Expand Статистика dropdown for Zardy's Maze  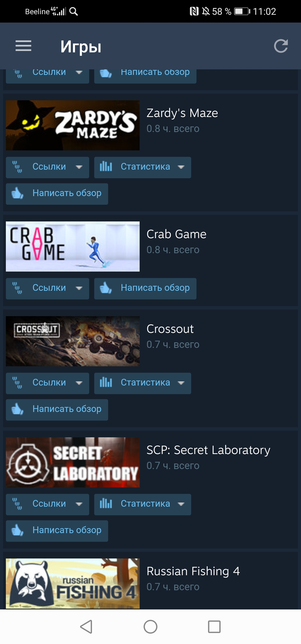point(143,167)
